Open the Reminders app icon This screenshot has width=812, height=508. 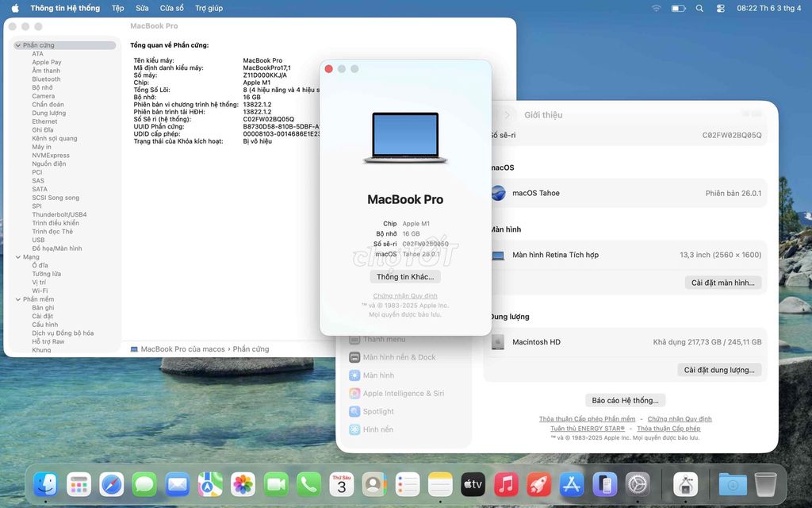pos(408,485)
